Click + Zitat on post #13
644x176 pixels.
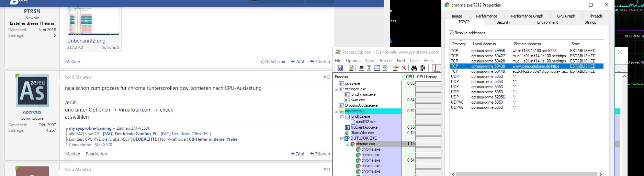point(298,154)
